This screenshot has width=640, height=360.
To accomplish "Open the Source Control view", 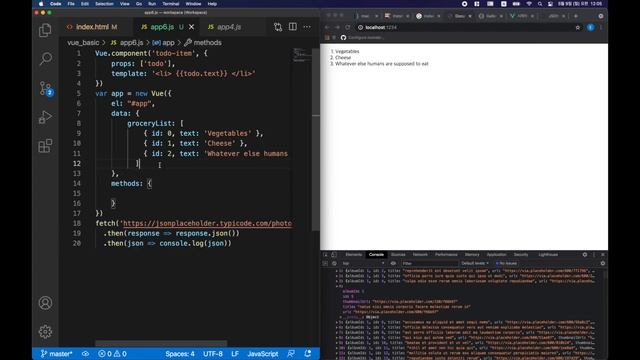I will tap(45, 88).
